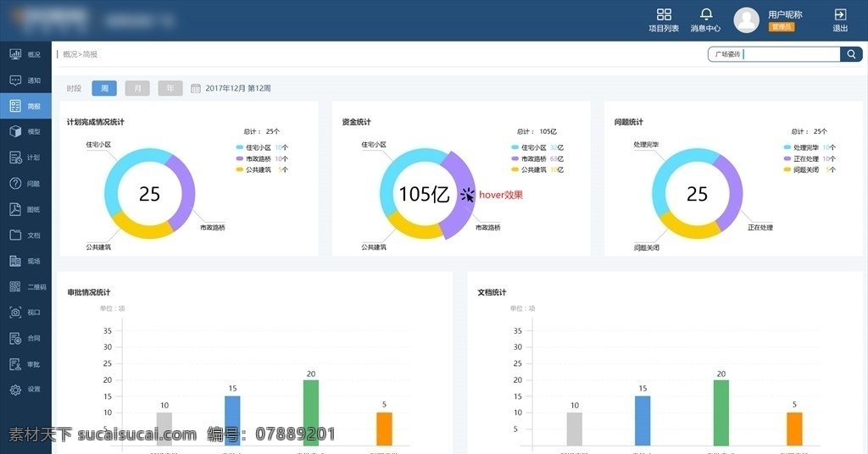
Task: Click center value 25 in 问题统计 donut
Action: tap(697, 194)
